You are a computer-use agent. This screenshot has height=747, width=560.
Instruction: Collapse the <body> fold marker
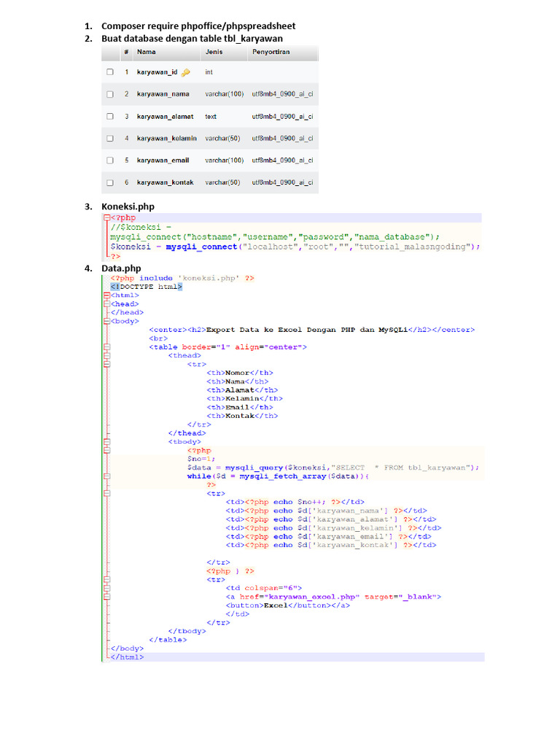106,321
